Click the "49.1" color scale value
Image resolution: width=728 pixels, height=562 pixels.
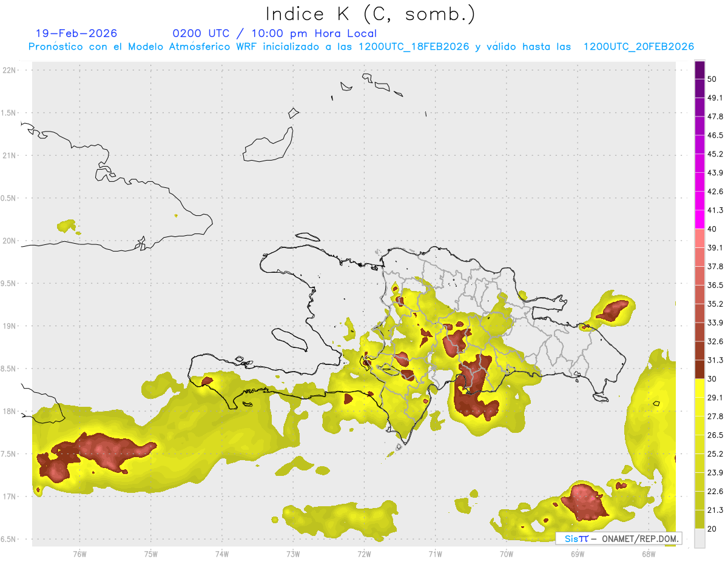[715, 98]
